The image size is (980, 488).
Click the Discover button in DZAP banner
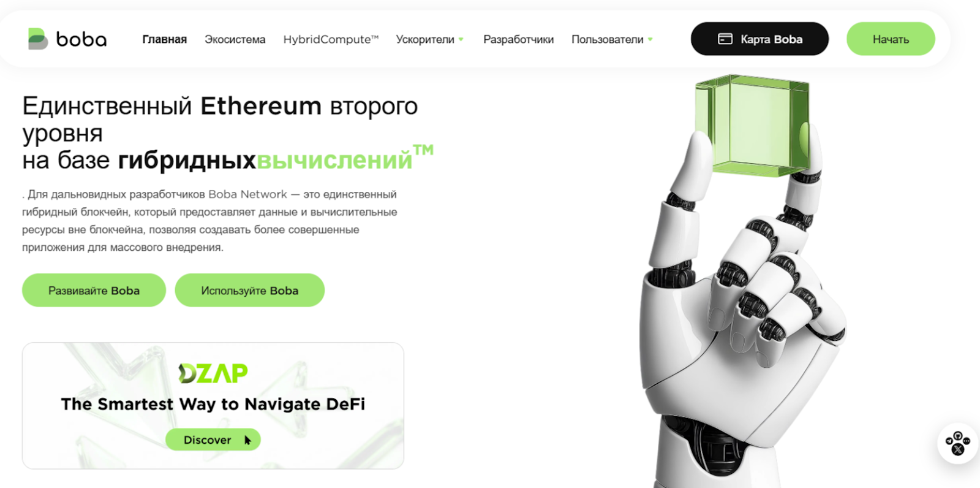click(x=213, y=440)
